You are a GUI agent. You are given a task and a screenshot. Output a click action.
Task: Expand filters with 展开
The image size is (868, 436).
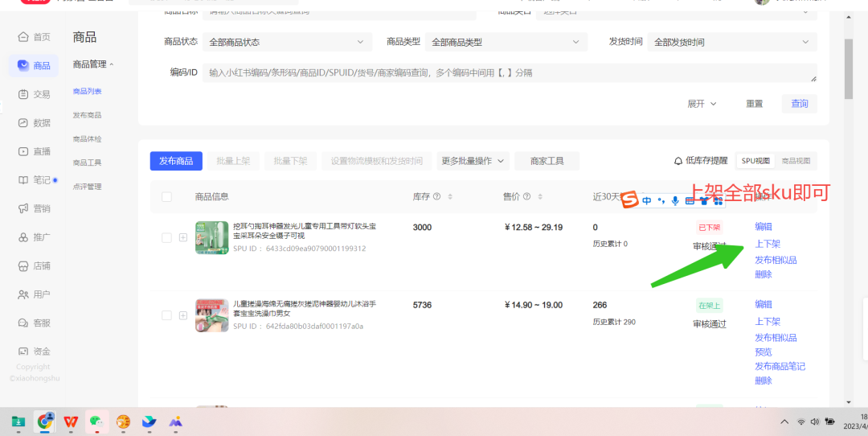point(702,104)
